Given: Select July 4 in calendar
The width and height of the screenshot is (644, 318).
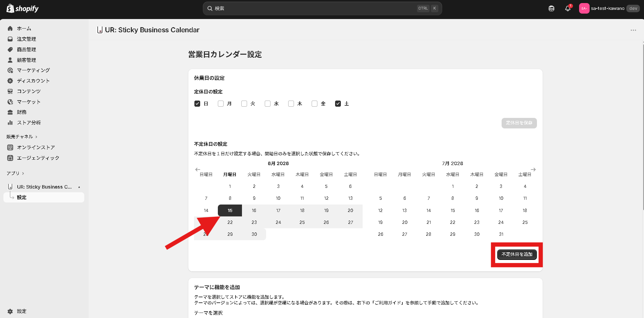Looking at the screenshot, I should (525, 187).
